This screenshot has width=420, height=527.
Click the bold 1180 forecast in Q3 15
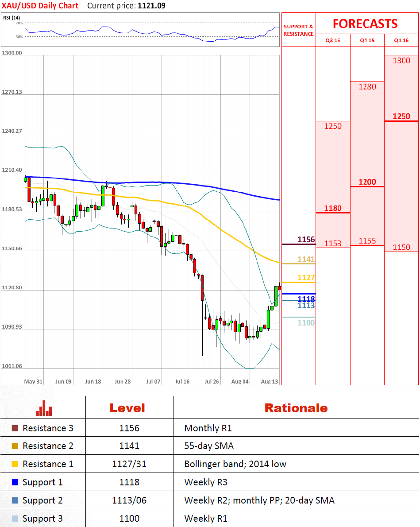[x=333, y=209]
